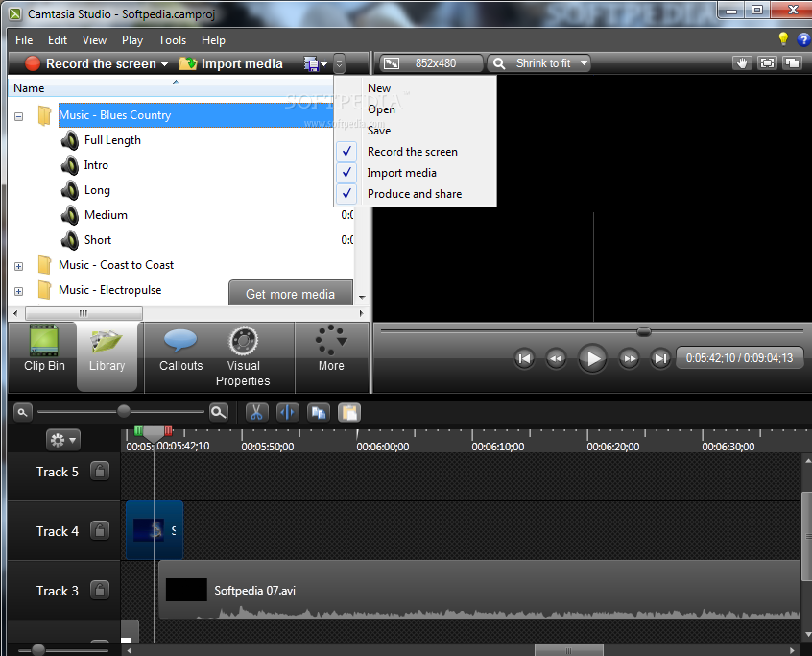Click the editing dimensions 852x480 button
Screen dimensions: 812x656
(x=431, y=63)
